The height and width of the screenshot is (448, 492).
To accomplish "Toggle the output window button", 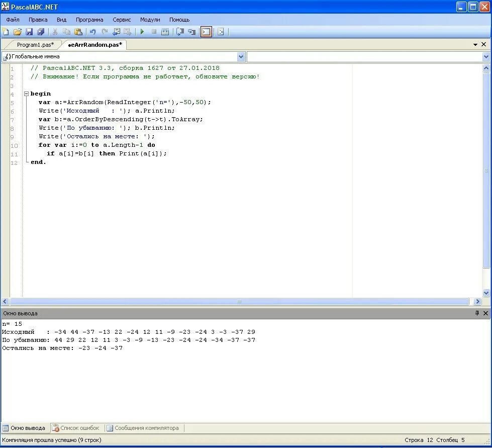I will pyautogui.click(x=206, y=32).
